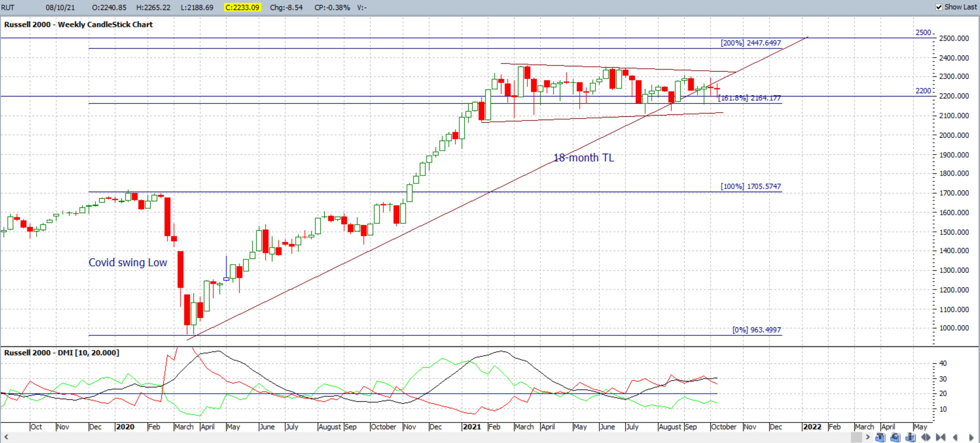The image size is (980, 443).
Task: Click the 2500 horizontal line label
Action: click(x=923, y=32)
